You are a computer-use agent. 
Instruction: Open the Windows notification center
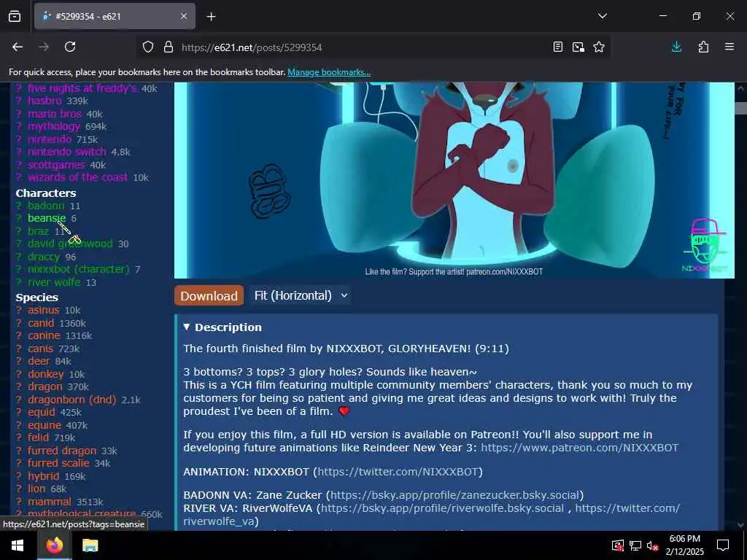tap(723, 545)
